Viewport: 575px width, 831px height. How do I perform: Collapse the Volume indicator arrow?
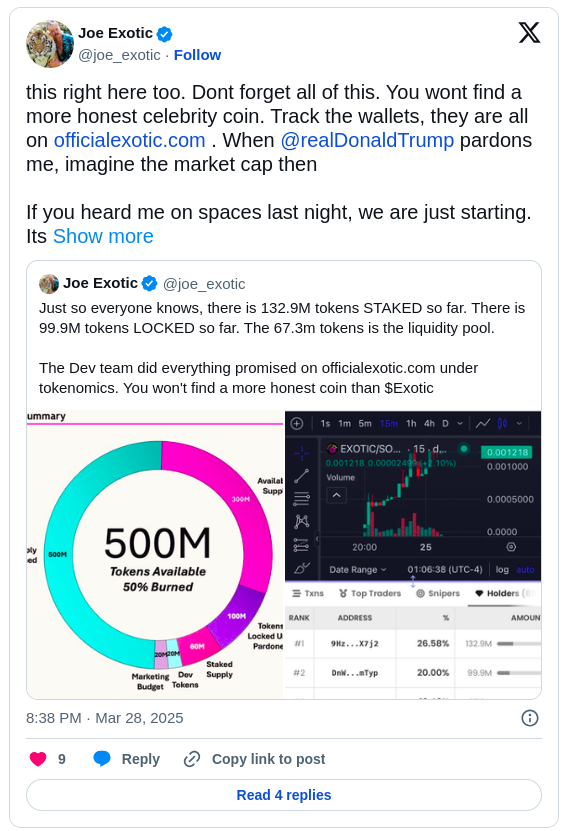337,496
